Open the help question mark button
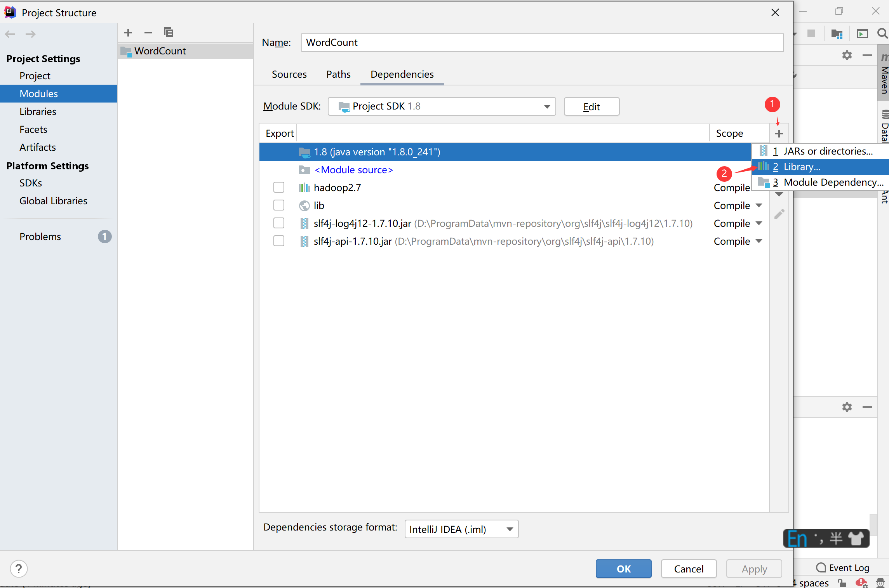Image resolution: width=889 pixels, height=588 pixels. (x=19, y=569)
